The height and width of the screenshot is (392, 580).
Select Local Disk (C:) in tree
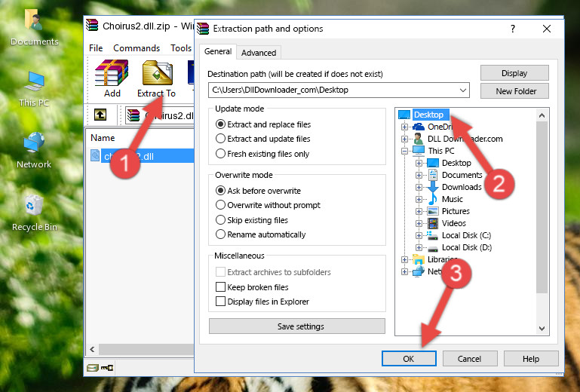[x=466, y=235]
